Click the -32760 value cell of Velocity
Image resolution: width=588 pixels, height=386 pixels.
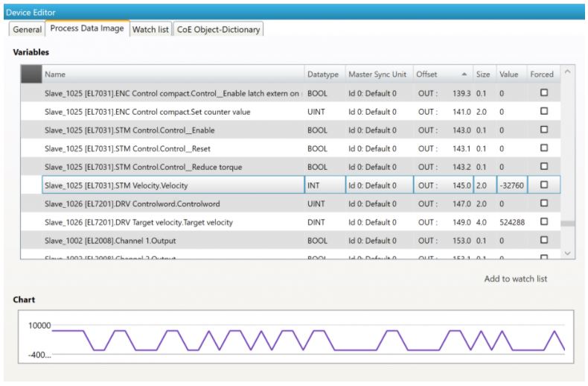(511, 184)
